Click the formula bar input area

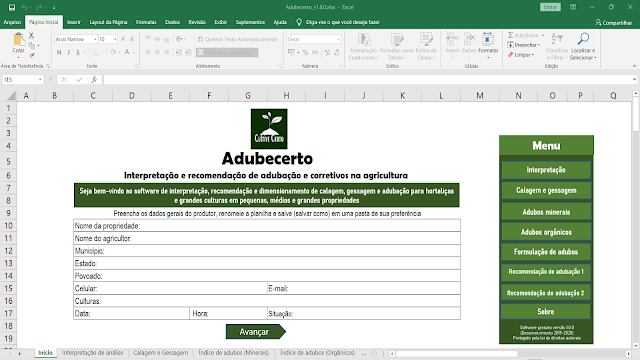point(366,80)
